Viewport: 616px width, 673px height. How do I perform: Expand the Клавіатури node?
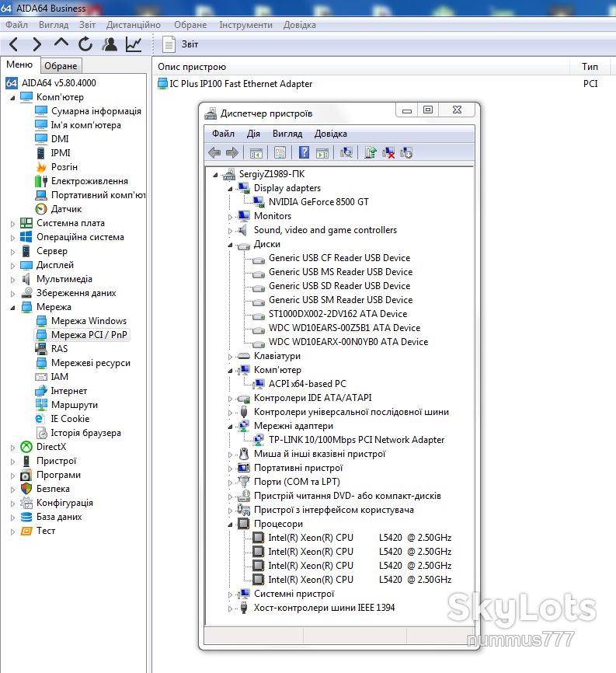(231, 357)
